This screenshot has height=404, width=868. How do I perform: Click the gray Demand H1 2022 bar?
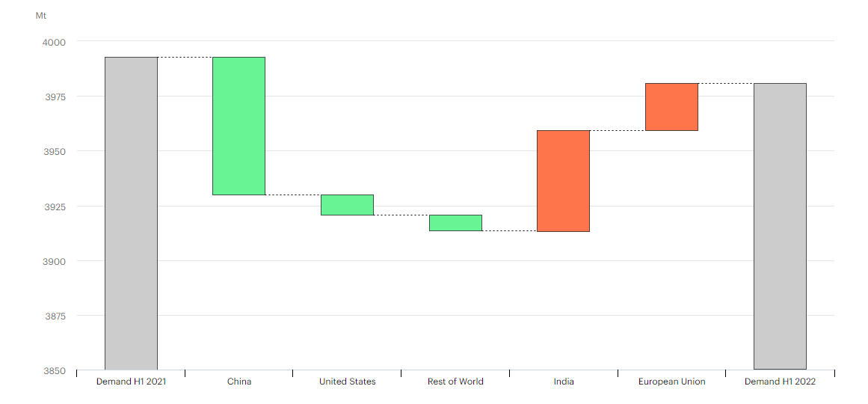[780, 226]
